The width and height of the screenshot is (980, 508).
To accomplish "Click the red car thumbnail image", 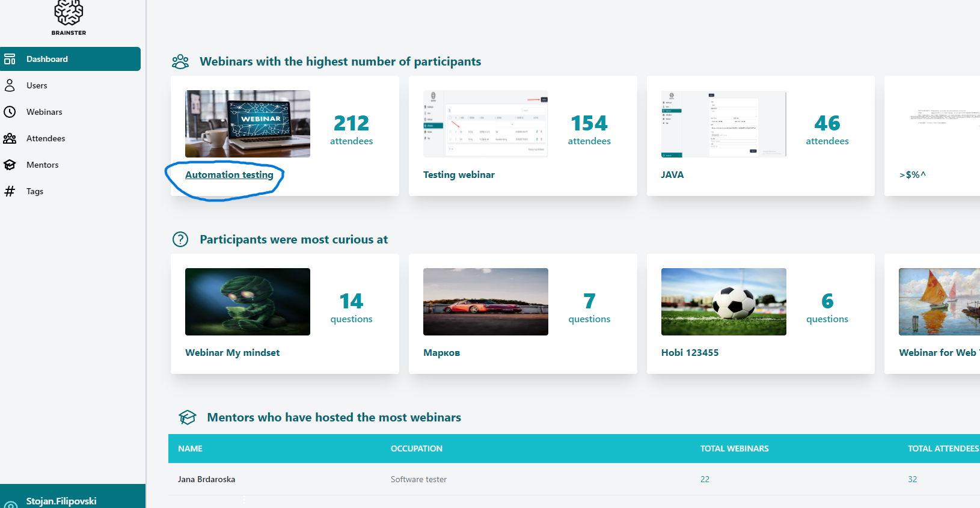I will pyautogui.click(x=485, y=302).
